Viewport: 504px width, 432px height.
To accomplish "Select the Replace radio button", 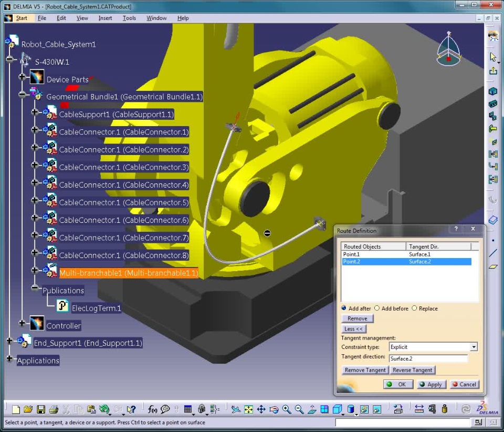I will (414, 308).
